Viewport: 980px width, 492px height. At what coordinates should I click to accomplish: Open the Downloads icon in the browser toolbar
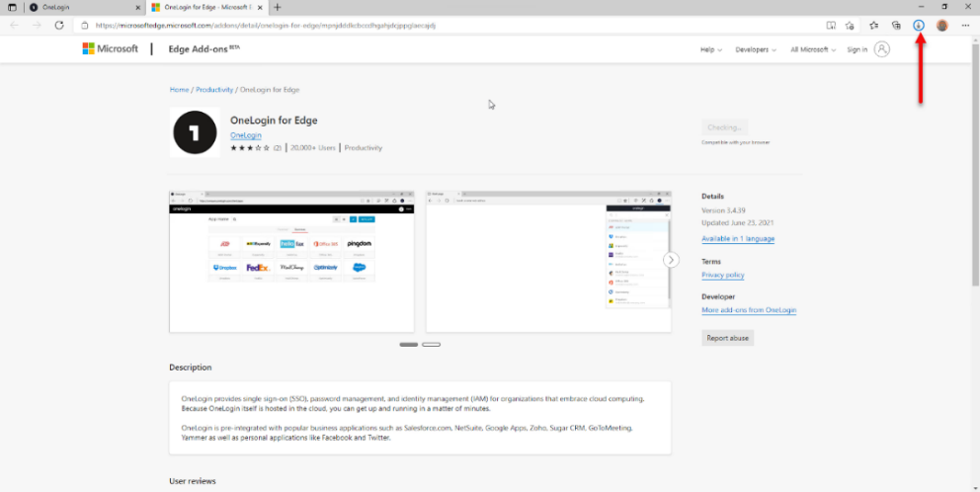click(919, 25)
